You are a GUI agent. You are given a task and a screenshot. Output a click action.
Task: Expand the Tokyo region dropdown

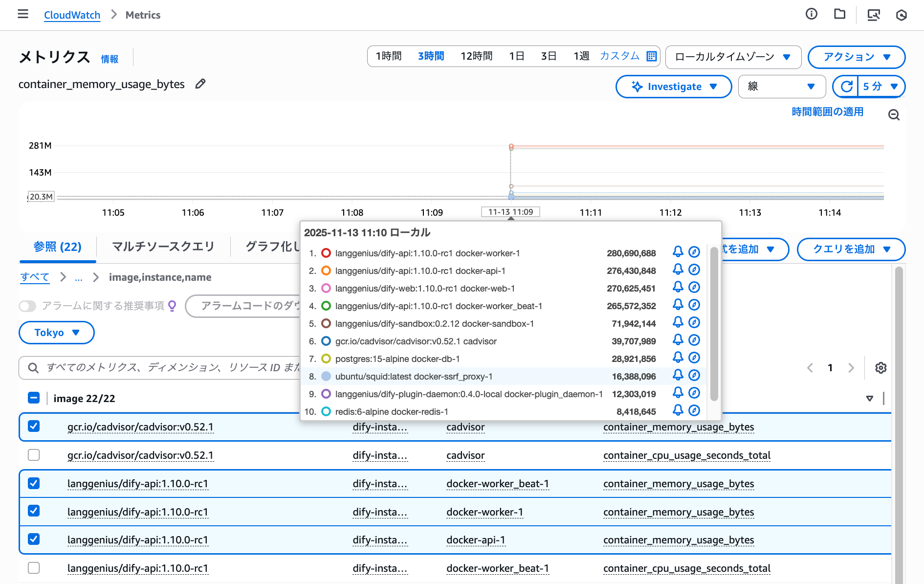pos(56,333)
